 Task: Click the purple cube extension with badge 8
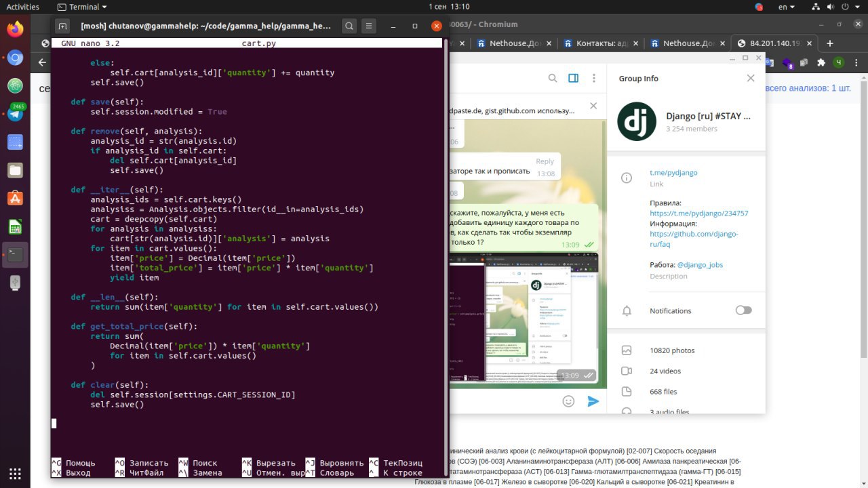tap(787, 63)
